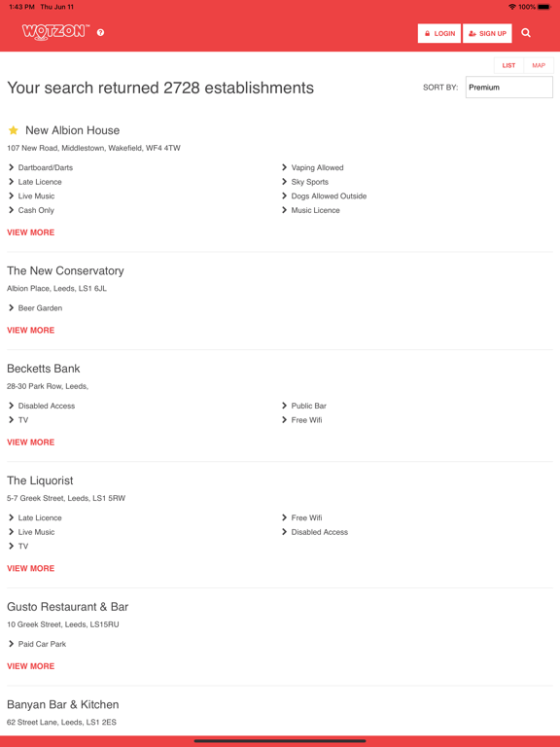Click the chevron beside Dartboard/Darts
The width and height of the screenshot is (560, 747).
pos(11,167)
